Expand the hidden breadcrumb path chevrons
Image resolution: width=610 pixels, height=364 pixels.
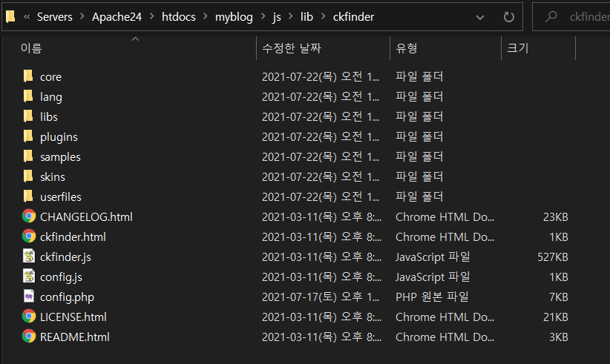coord(27,17)
